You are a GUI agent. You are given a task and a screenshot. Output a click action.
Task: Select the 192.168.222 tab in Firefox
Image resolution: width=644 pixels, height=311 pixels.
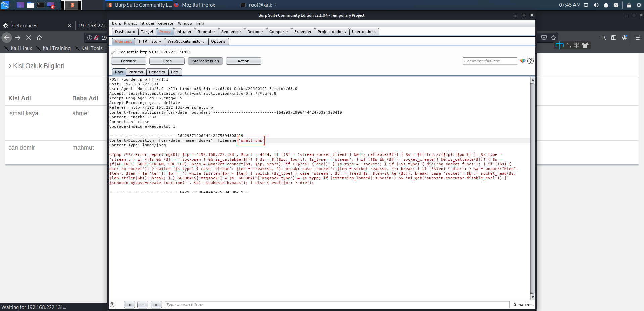pos(92,26)
